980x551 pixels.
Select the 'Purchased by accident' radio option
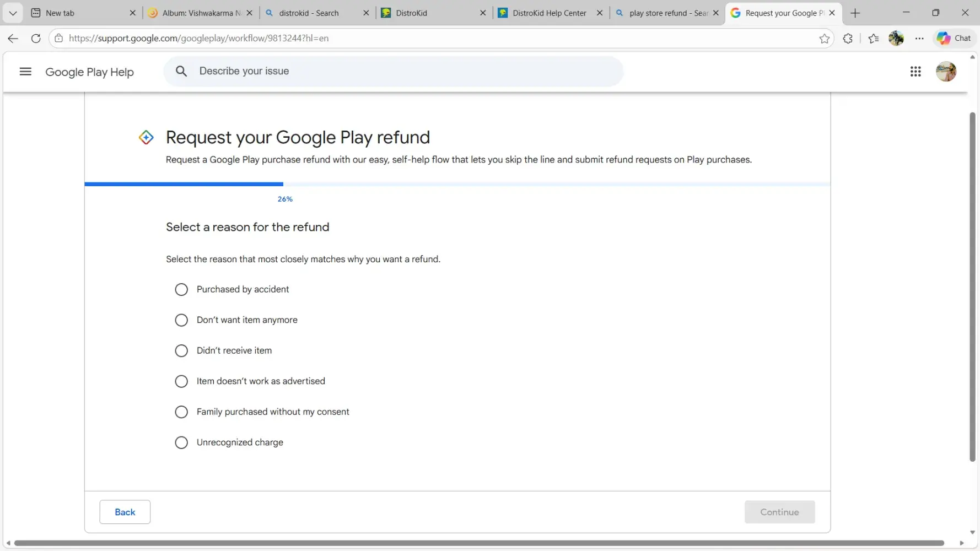point(181,290)
